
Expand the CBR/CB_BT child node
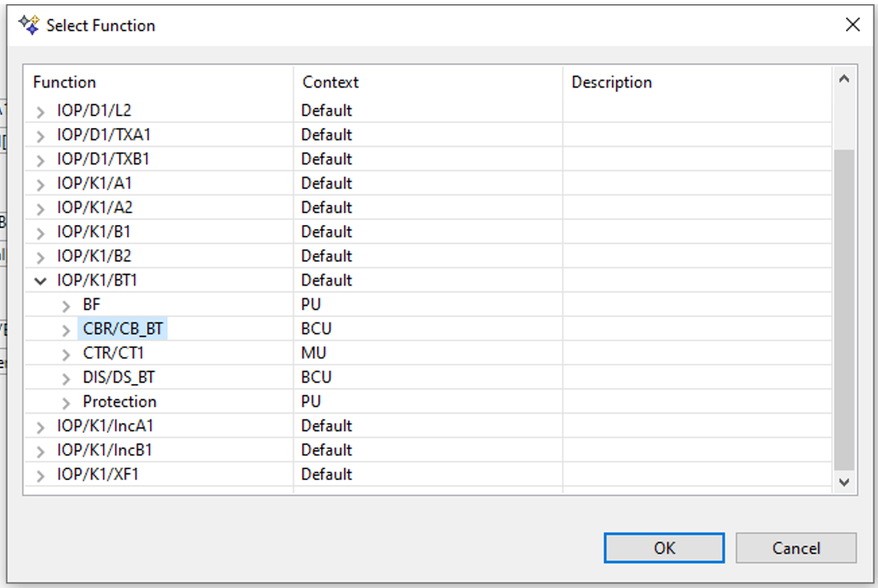pyautogui.click(x=67, y=329)
